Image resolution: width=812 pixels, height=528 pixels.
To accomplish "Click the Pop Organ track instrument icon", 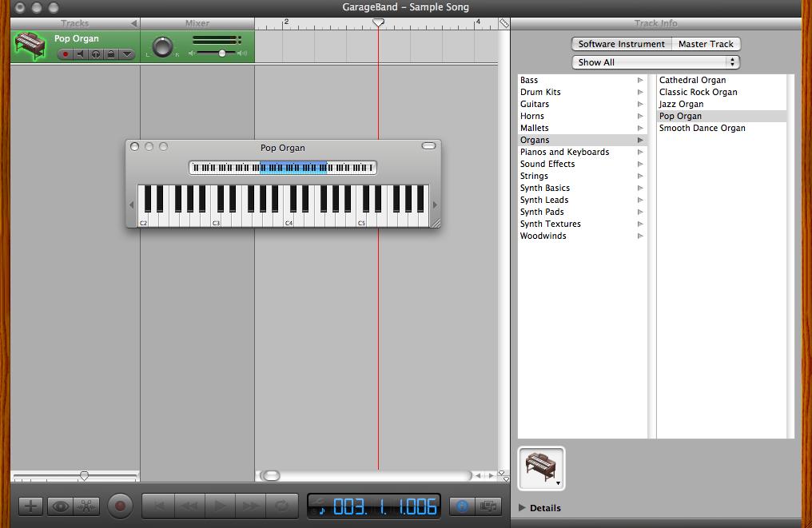I will tap(30, 46).
